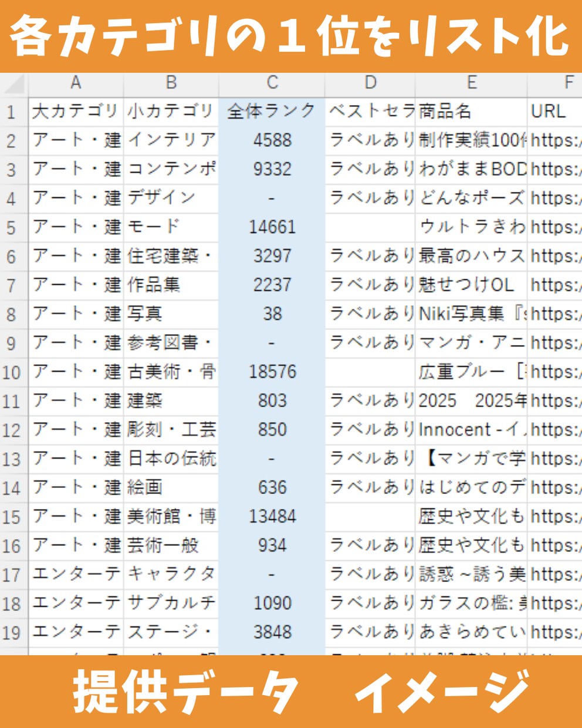Select the cell with rank 38
The width and height of the screenshot is (582, 728).
(x=272, y=314)
